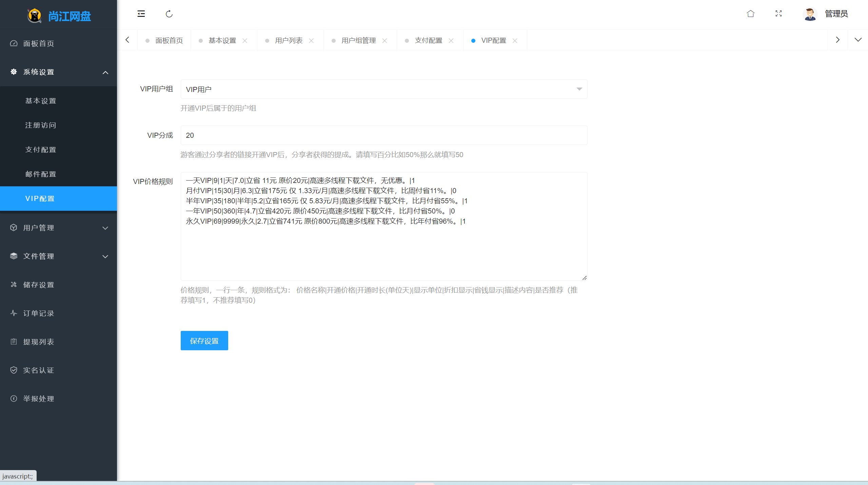
Task: Click the 订单记录 pulse icon
Action: coord(14,313)
